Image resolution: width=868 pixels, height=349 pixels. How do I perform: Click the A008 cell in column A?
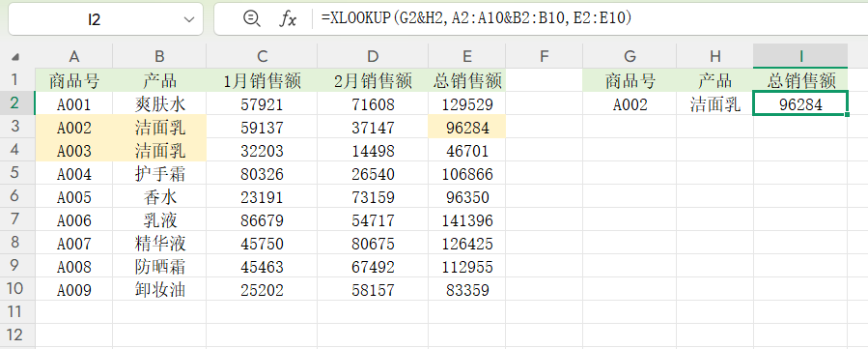click(74, 267)
